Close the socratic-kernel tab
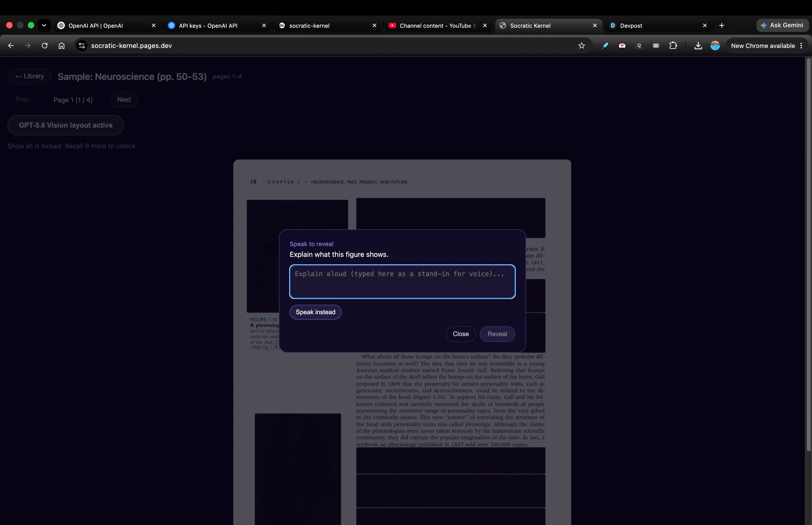The image size is (812, 525). pyautogui.click(x=375, y=26)
